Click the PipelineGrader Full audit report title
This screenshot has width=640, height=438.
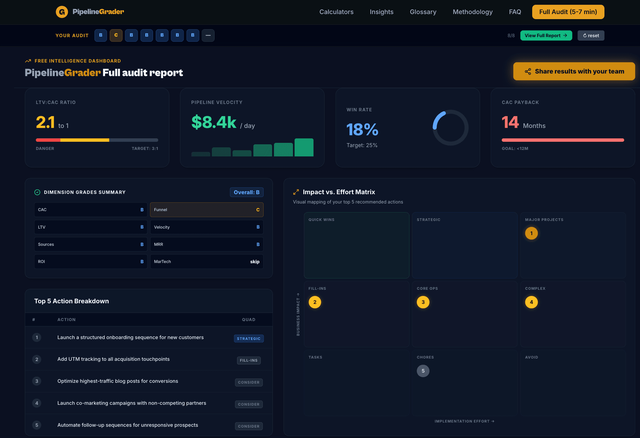104,73
